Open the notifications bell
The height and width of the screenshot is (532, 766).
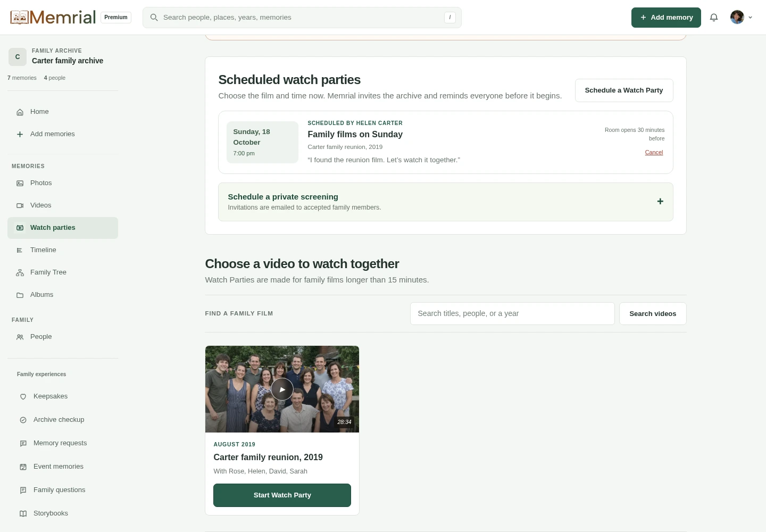714,18
